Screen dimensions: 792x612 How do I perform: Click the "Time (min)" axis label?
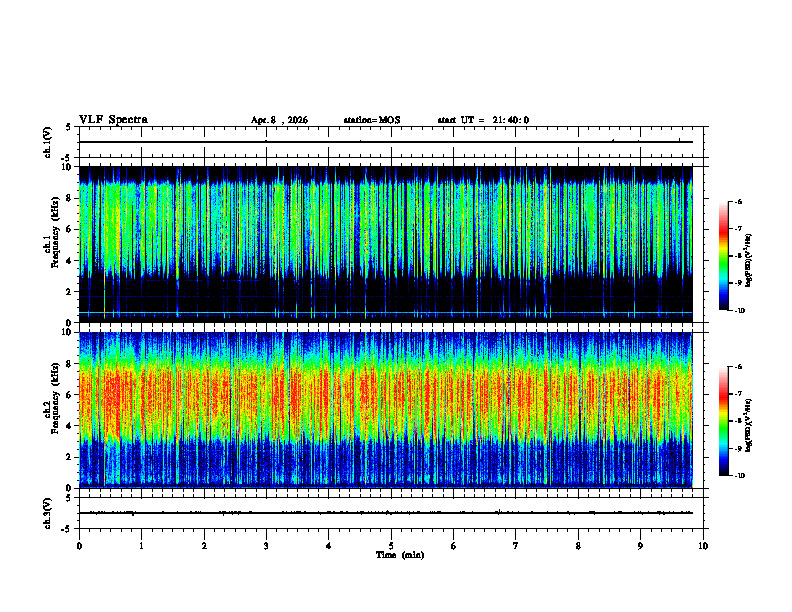coord(400,555)
